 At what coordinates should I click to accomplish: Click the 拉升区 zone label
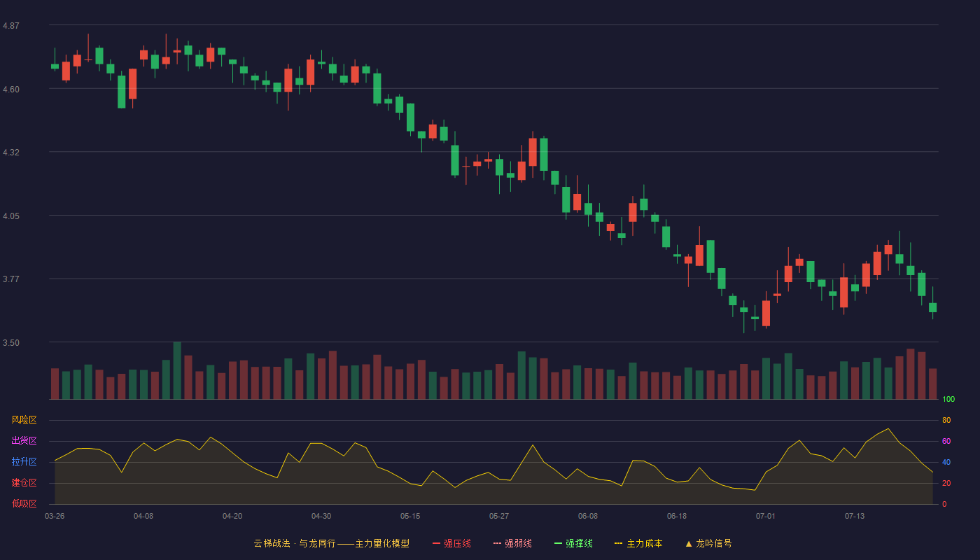point(24,462)
